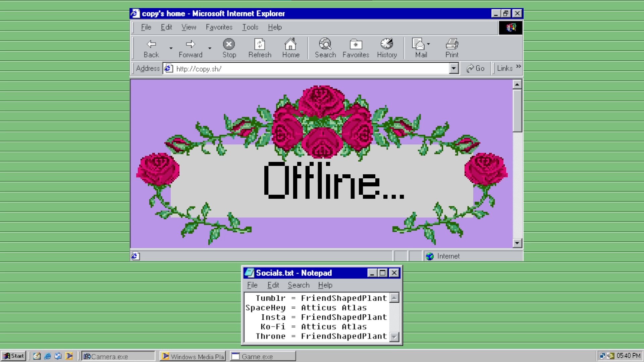Screen dimensions: 644x362
Task: Click the browser page scroll up arrow
Action: click(x=517, y=84)
